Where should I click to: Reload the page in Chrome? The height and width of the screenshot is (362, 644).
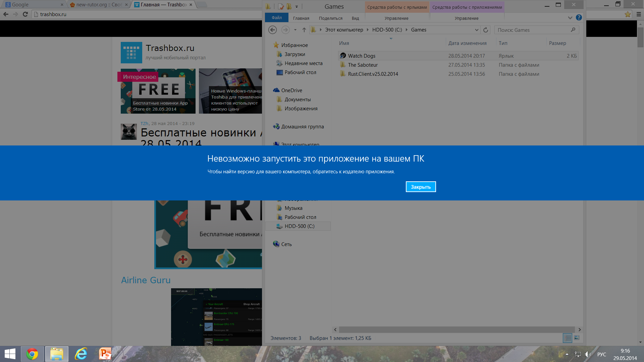coord(25,14)
